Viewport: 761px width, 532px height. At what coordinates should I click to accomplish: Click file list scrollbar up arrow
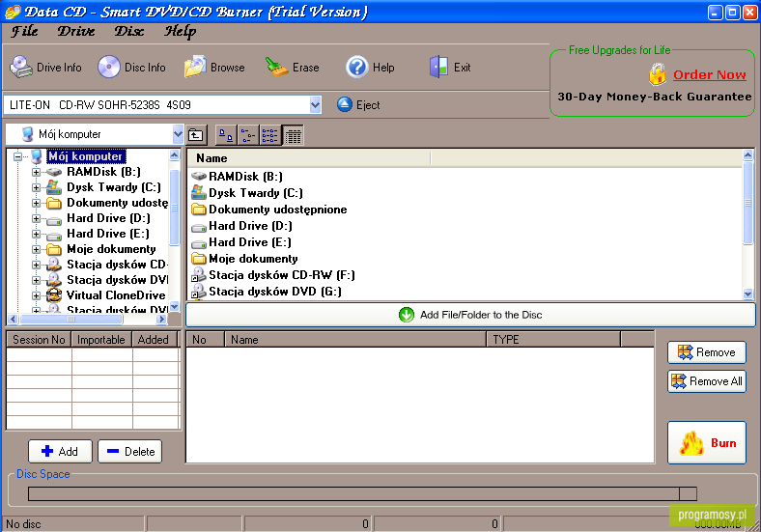click(x=747, y=155)
